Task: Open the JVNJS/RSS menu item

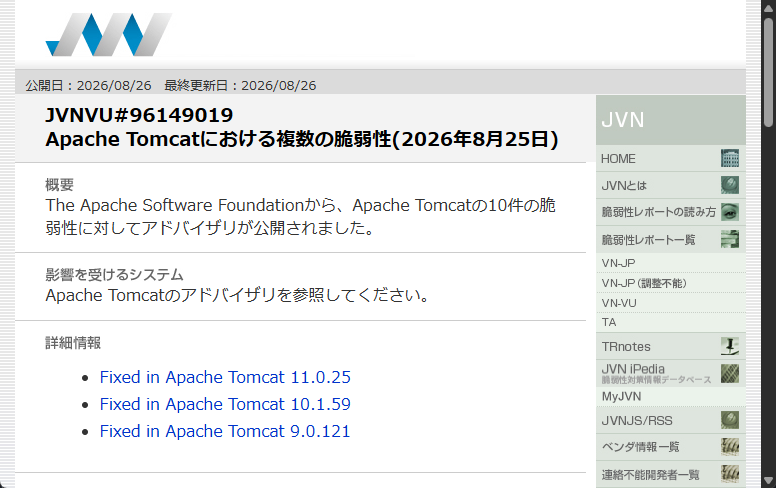Action: point(671,420)
